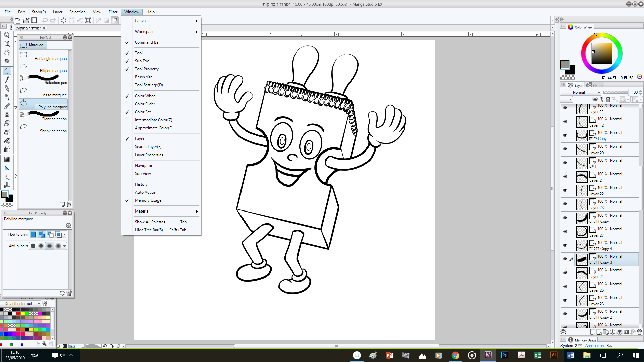Image resolution: width=644 pixels, height=362 pixels.
Task: Open the Default color set dropdown
Action: coord(22,303)
